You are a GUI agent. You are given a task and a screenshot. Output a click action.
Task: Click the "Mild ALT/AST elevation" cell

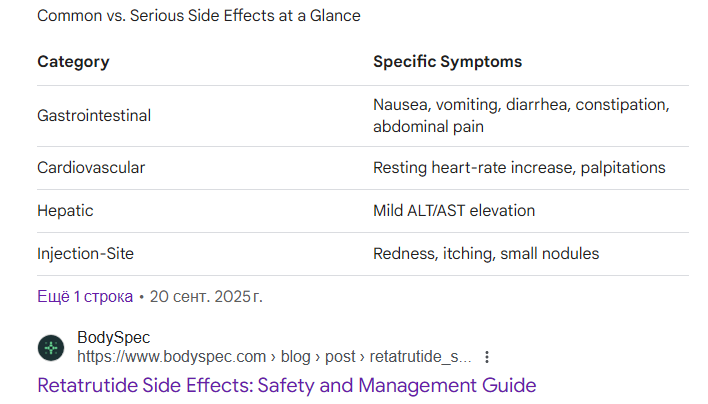(454, 211)
